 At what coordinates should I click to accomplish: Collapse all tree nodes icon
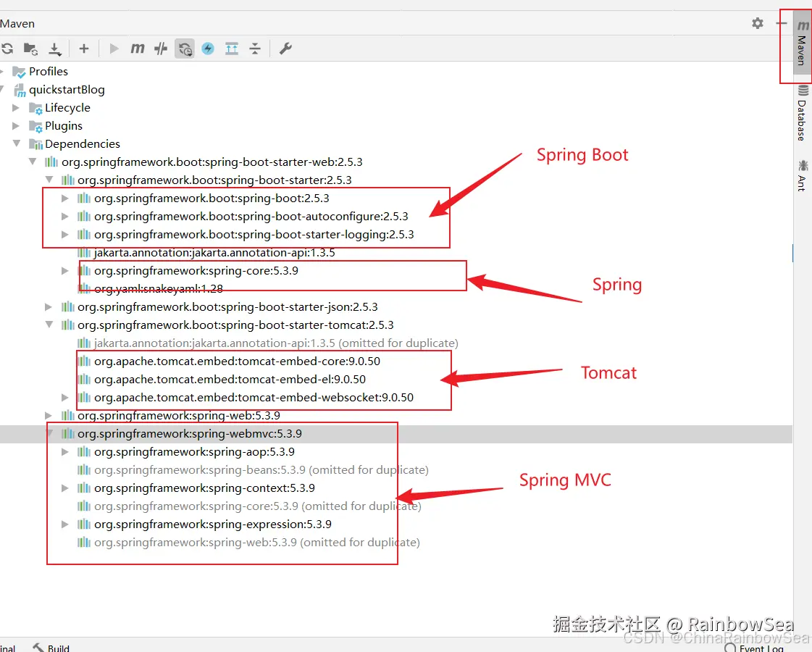click(x=255, y=49)
